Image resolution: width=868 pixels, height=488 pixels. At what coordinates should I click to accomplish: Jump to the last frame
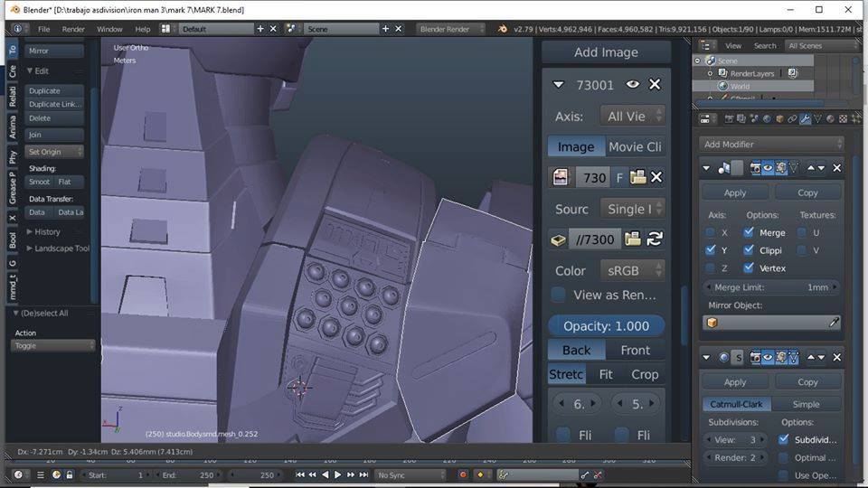pyautogui.click(x=363, y=474)
